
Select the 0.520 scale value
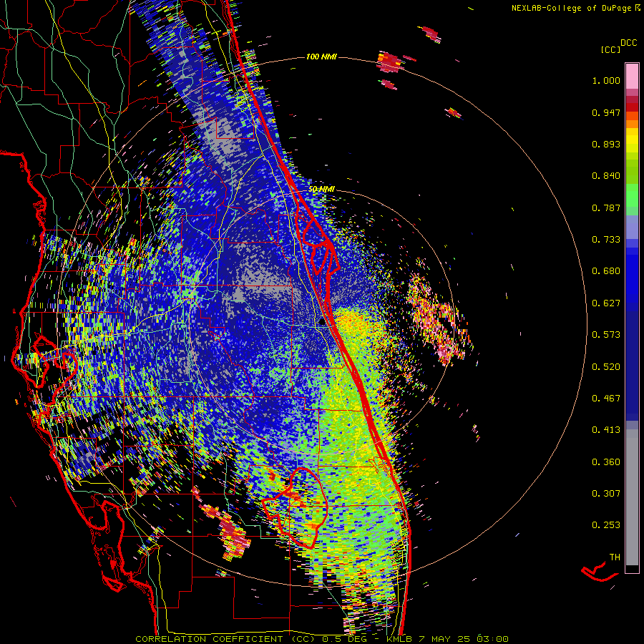(606, 367)
